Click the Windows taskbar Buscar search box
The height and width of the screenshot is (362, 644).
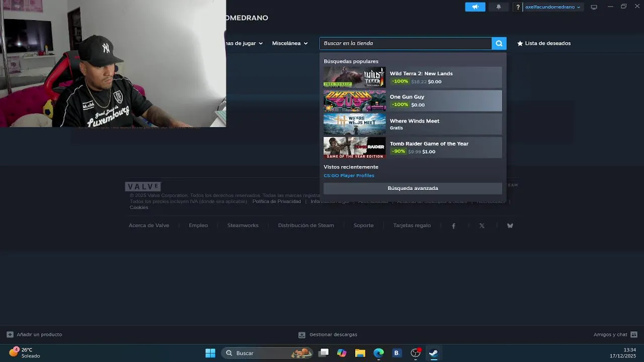coord(268,353)
